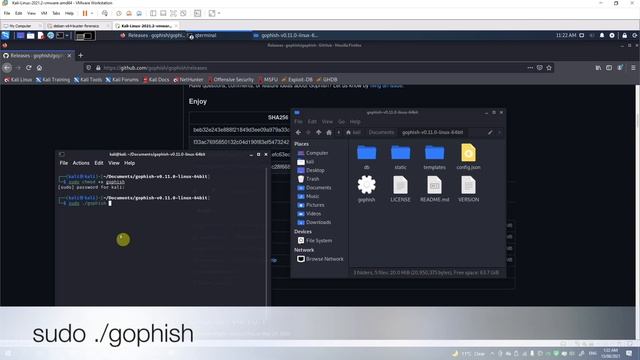Image resolution: width=640 pixels, height=360 pixels.
Task: Click the Kali panel notifications bell
Action: (602, 36)
